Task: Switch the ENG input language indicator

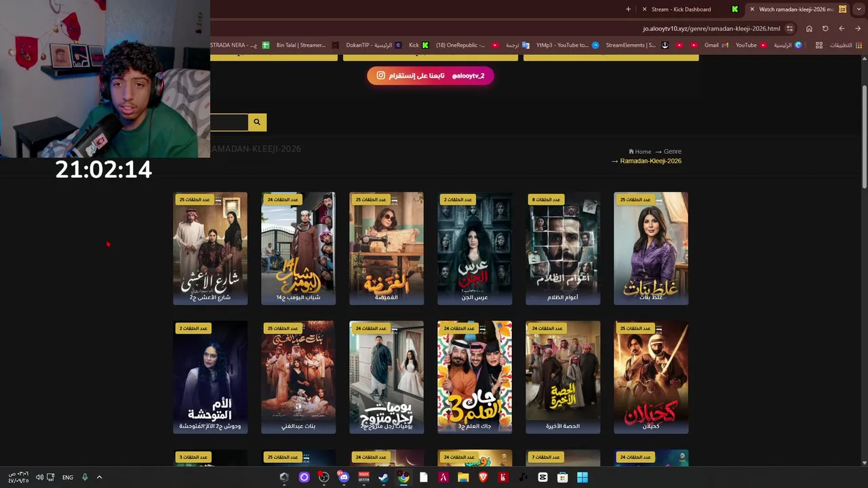Action: [x=68, y=477]
